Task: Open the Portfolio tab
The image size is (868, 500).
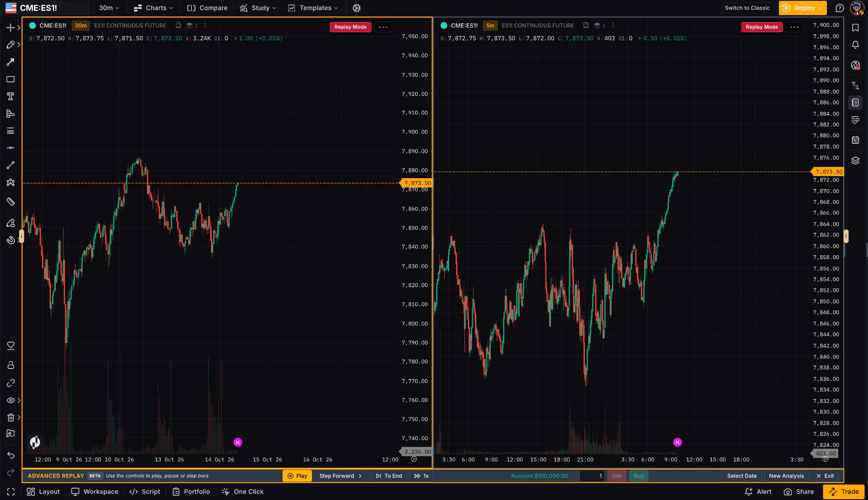Action: pos(191,492)
